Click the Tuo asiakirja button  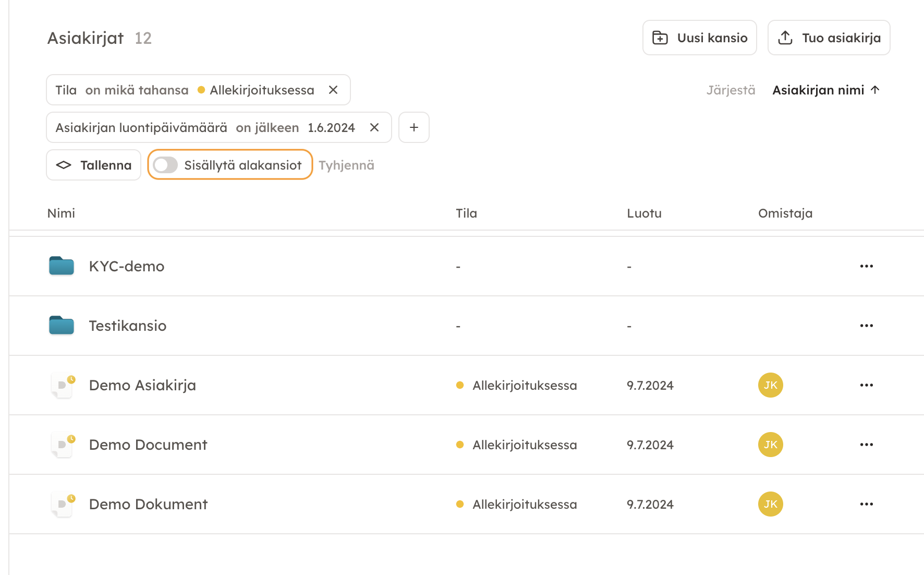coord(829,38)
